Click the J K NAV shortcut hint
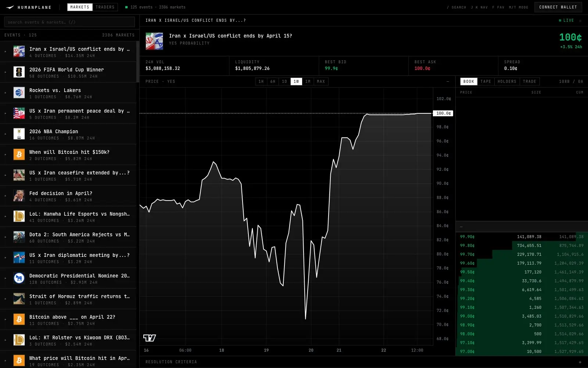Image resolution: width=588 pixels, height=368 pixels. (479, 7)
